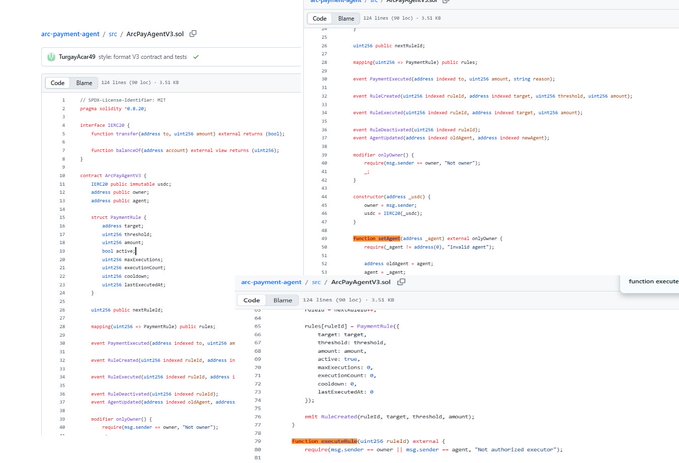
Task: Click the 'function execute' symbol popup
Action: pyautogui.click(x=653, y=282)
